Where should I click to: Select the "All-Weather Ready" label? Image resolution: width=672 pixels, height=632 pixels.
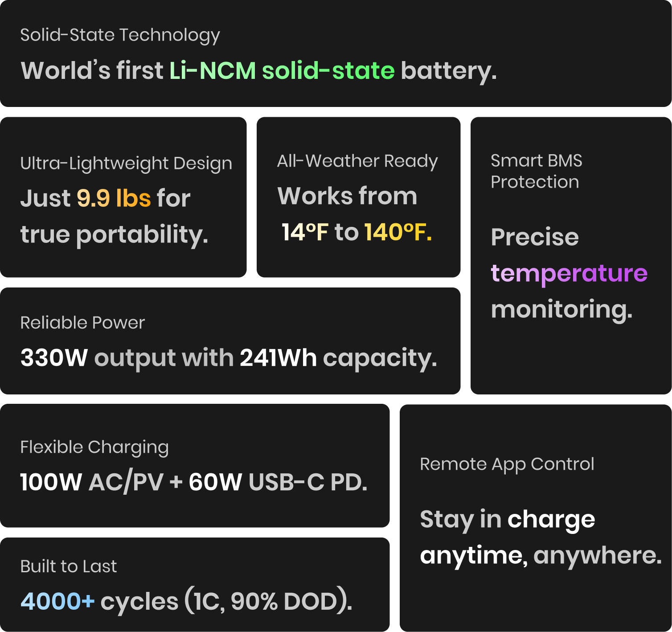pyautogui.click(x=357, y=161)
